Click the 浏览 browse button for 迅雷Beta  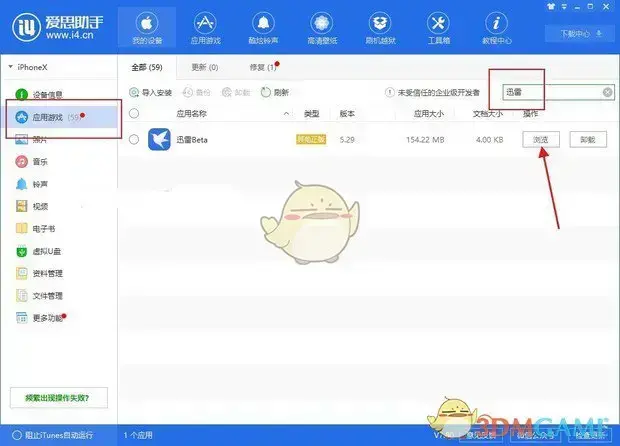(x=541, y=140)
